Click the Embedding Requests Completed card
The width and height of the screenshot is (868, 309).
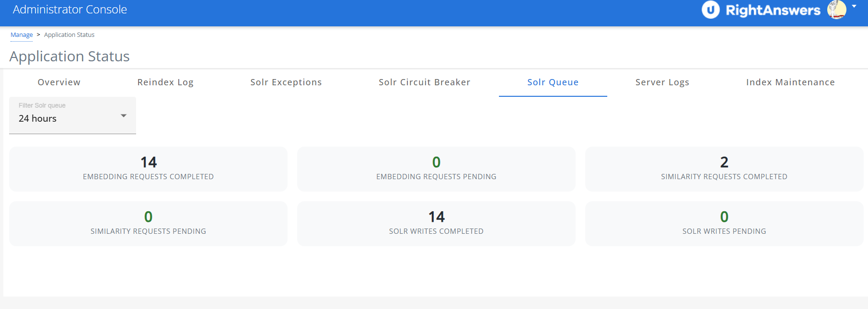point(148,169)
